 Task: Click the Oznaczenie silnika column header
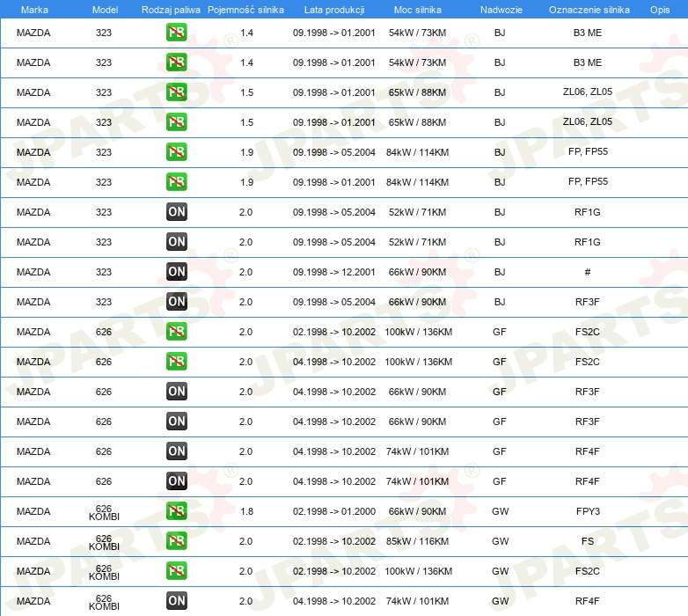coord(589,10)
